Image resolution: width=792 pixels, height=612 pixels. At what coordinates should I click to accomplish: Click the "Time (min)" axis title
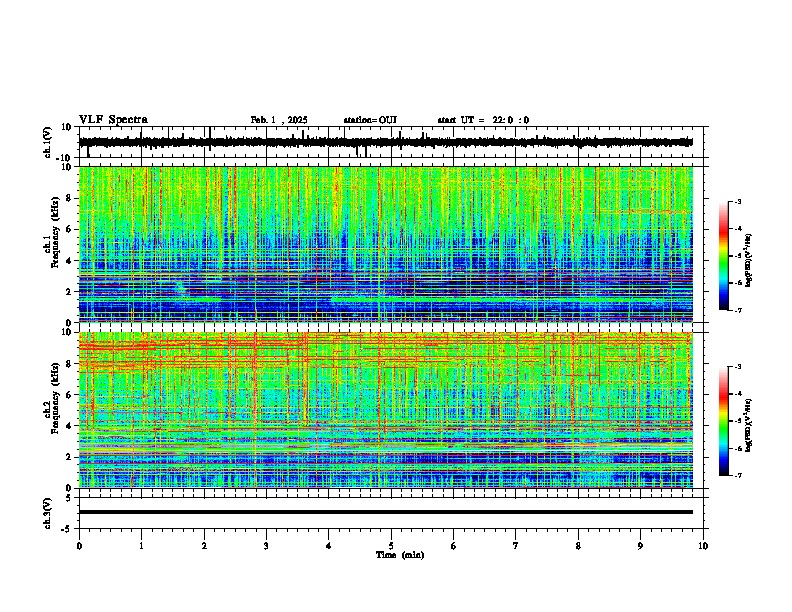400,555
